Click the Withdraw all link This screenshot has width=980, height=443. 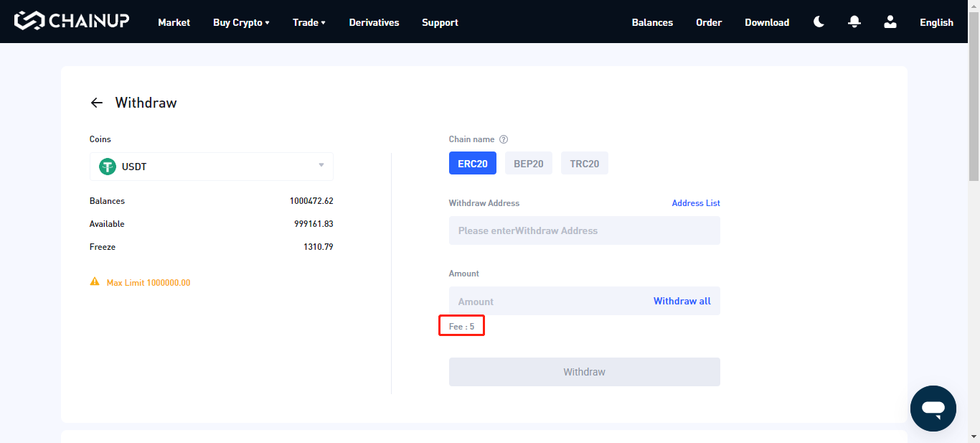click(x=682, y=301)
